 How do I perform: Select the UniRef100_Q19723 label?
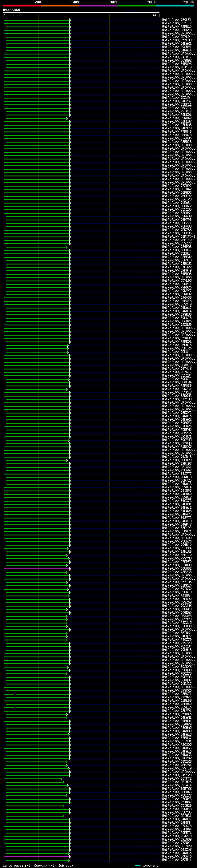tap(176, 643)
